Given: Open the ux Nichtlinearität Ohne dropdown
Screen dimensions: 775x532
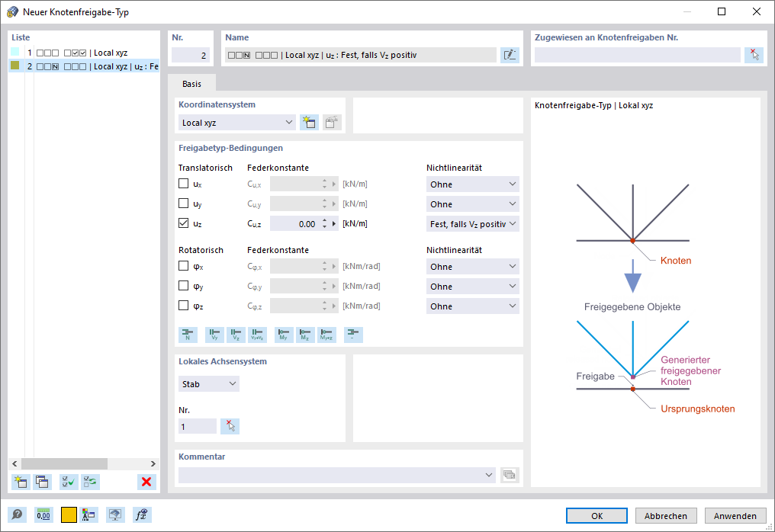Looking at the screenshot, I should pos(472,184).
